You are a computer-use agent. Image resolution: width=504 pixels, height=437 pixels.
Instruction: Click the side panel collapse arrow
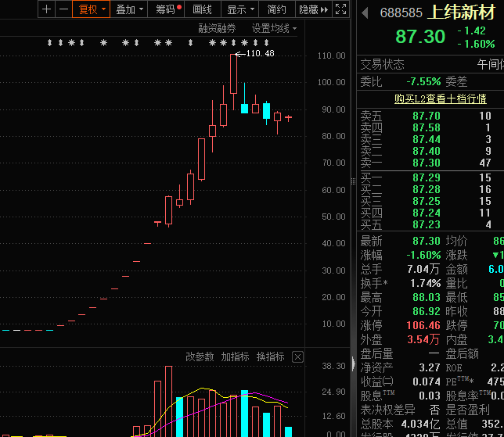pyautogui.click(x=354, y=364)
